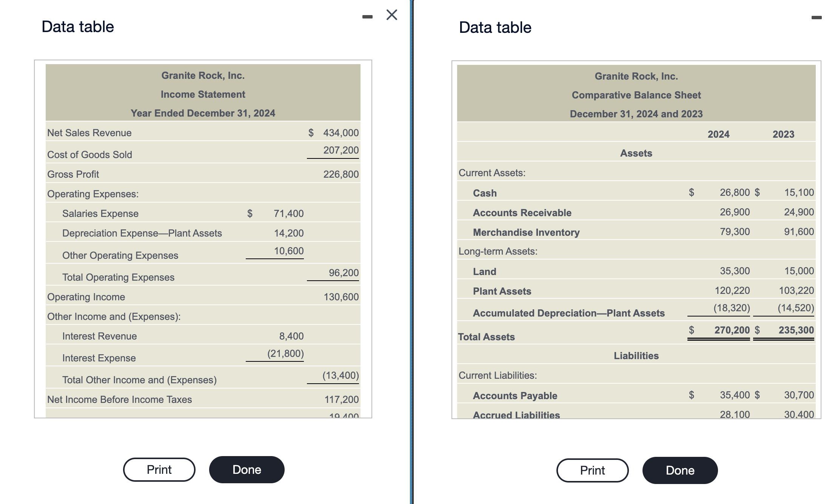This screenshot has height=504, width=832.
Task: Click the Gross Profit line
Action: pos(73,174)
